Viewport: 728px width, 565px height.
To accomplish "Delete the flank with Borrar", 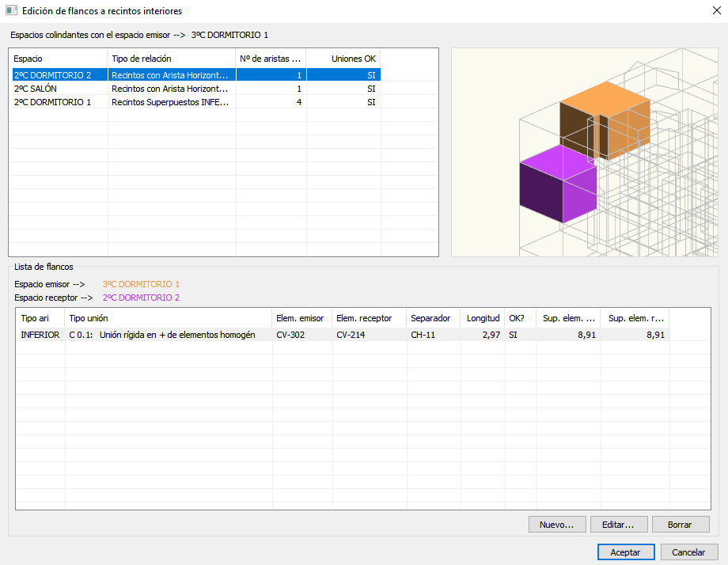I will point(680,525).
